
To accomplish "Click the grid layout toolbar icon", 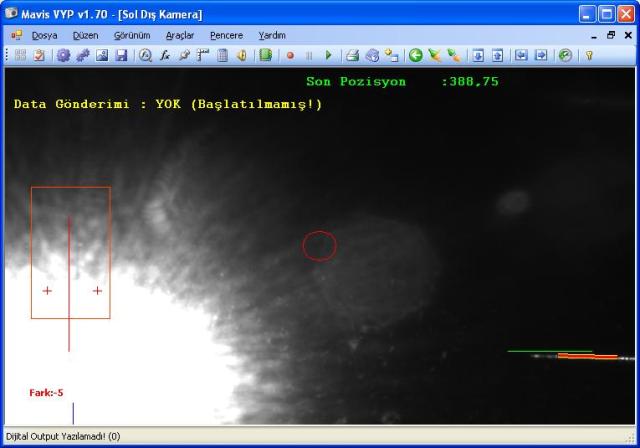I will [20, 55].
